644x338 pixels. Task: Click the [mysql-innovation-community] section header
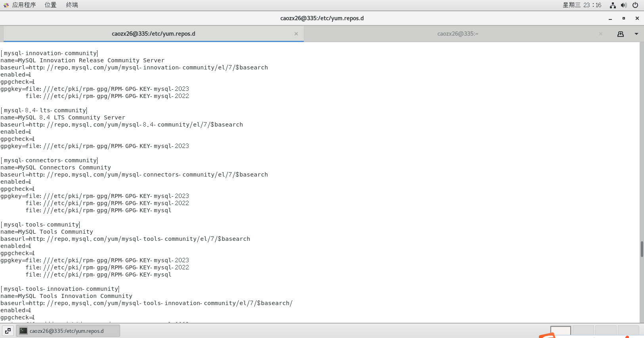[x=49, y=53]
